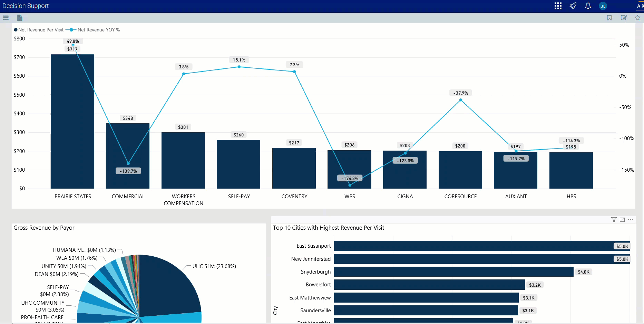Open the report pages document icon
The image size is (644, 324).
click(x=20, y=18)
